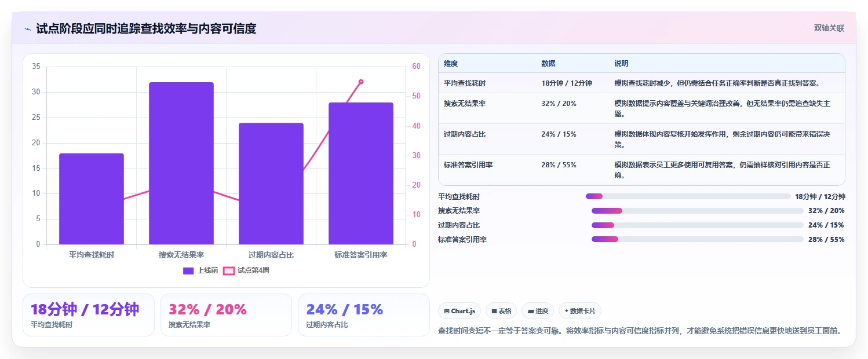Click the progress row label 搜索无结果率
The height and width of the screenshot is (359, 868).
click(x=459, y=211)
